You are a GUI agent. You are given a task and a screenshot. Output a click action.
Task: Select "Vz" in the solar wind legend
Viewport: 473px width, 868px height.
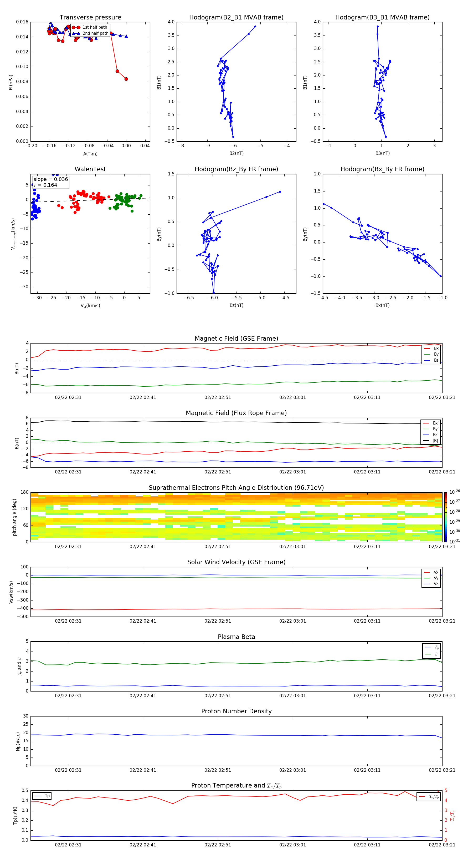click(431, 584)
